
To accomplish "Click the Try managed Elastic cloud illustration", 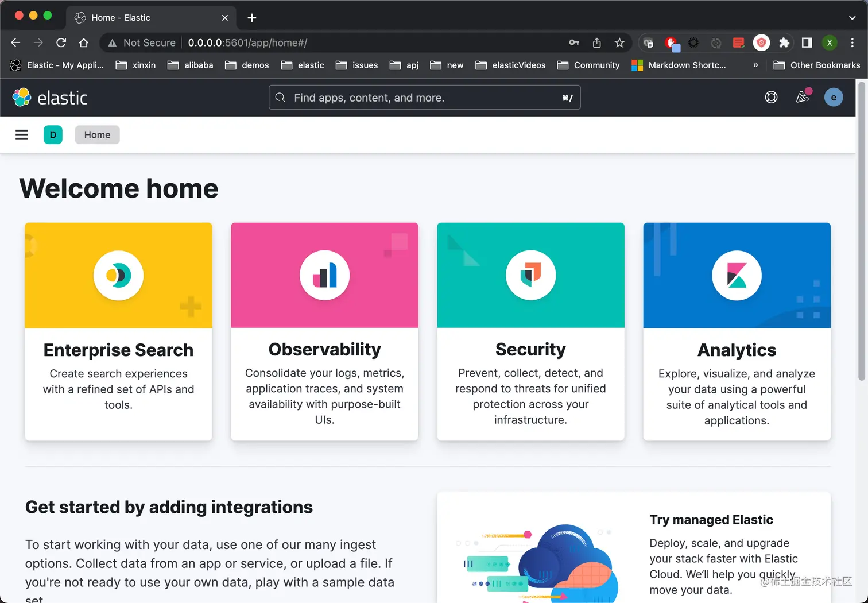I will pyautogui.click(x=537, y=563).
